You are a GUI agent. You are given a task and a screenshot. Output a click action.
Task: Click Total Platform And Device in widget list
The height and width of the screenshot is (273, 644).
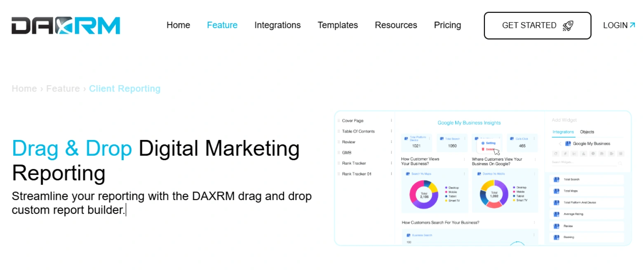click(587, 203)
